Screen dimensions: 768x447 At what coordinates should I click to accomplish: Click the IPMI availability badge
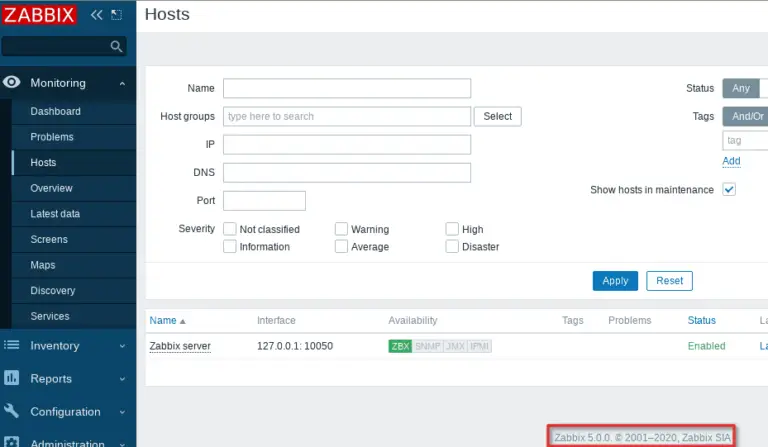coord(480,346)
